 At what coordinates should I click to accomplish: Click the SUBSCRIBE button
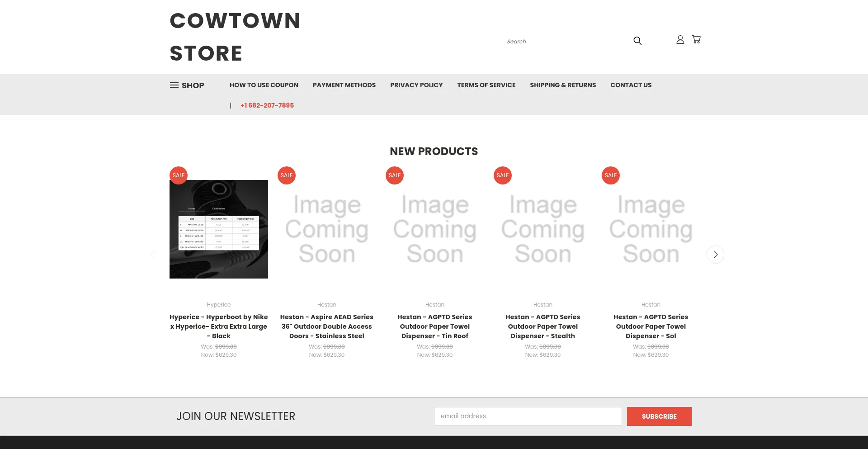click(x=659, y=416)
